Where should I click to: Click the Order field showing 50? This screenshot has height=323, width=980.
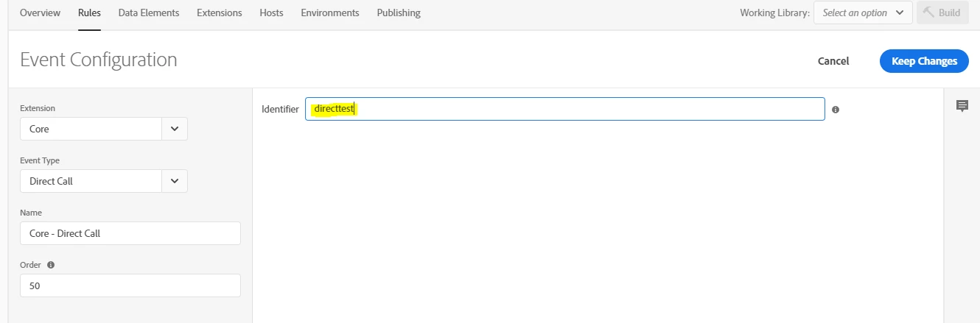click(130, 285)
